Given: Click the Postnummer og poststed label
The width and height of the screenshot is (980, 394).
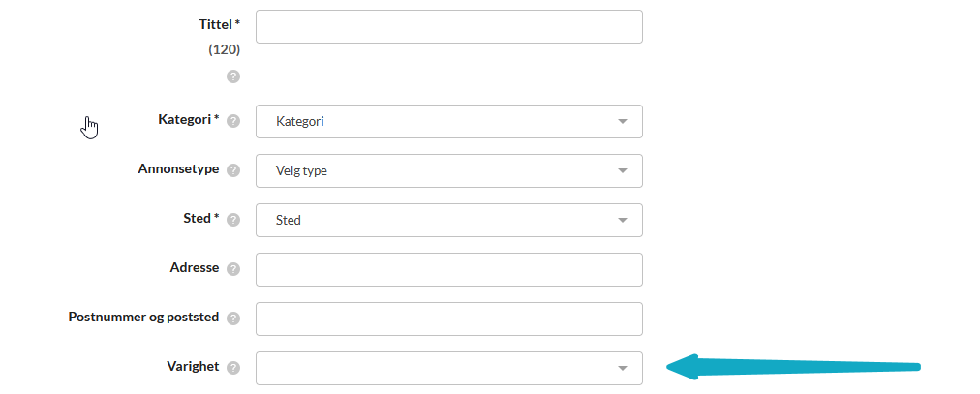Looking at the screenshot, I should (x=143, y=318).
